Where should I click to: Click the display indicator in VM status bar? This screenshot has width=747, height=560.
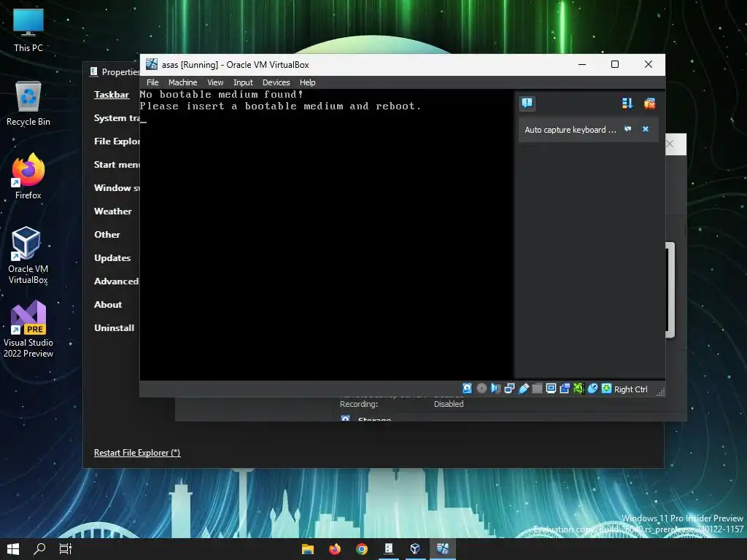coord(551,389)
